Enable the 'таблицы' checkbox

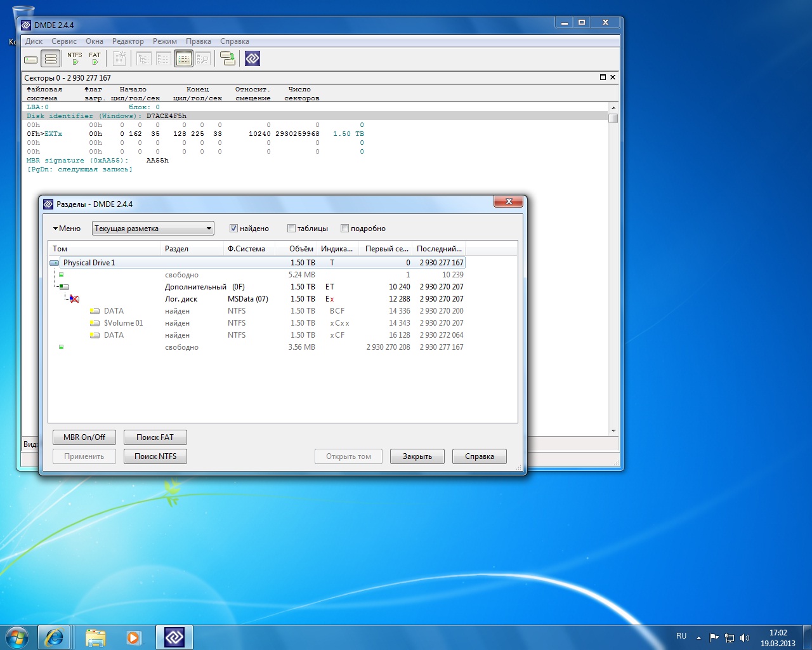pos(291,229)
